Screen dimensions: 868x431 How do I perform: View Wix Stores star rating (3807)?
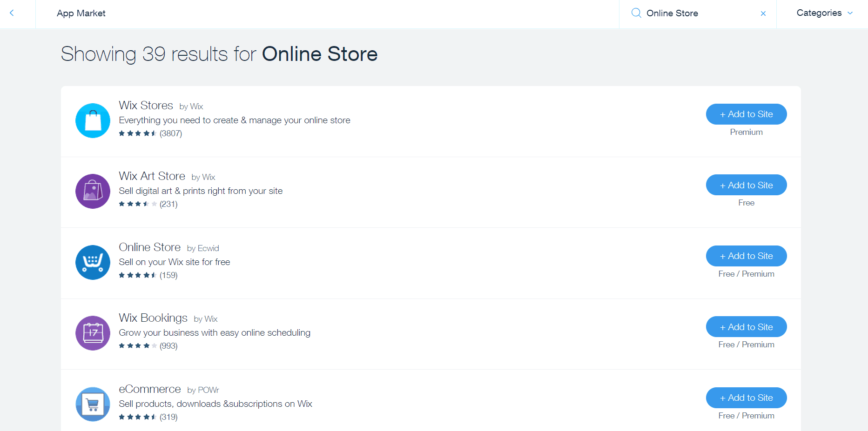(x=150, y=133)
